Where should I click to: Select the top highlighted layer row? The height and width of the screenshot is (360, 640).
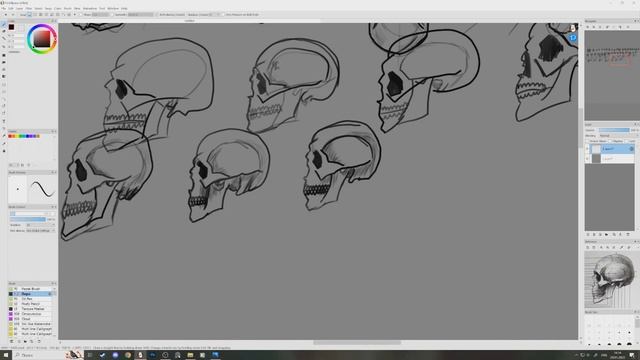pos(610,149)
